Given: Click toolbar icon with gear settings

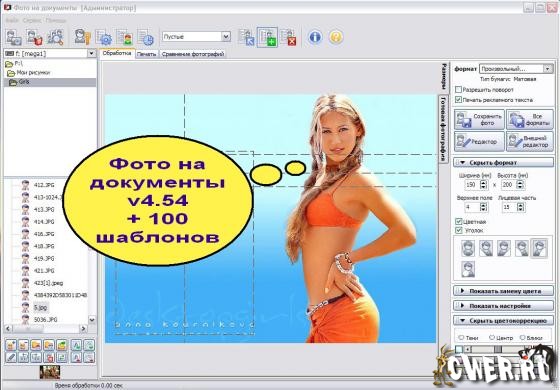Looking at the screenshot, I should click(x=104, y=37).
